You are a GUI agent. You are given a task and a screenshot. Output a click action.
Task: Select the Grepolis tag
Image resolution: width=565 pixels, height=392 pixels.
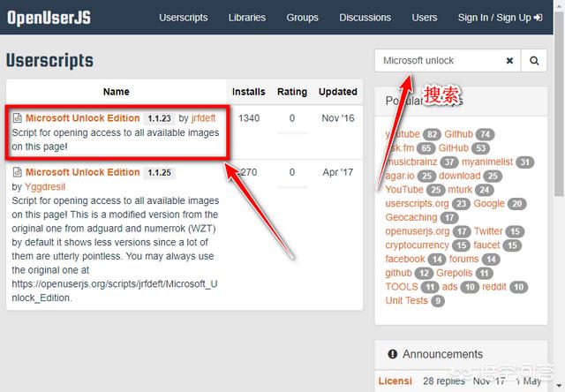(x=454, y=273)
